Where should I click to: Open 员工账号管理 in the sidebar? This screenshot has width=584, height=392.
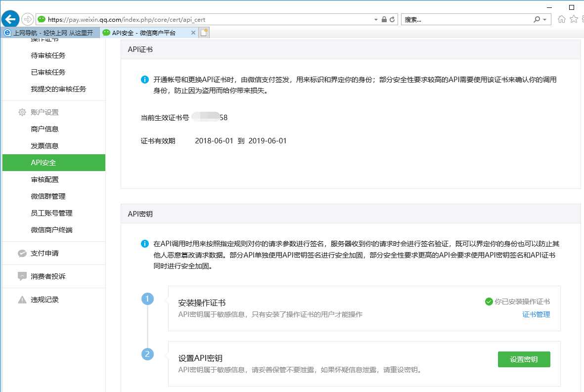[51, 213]
